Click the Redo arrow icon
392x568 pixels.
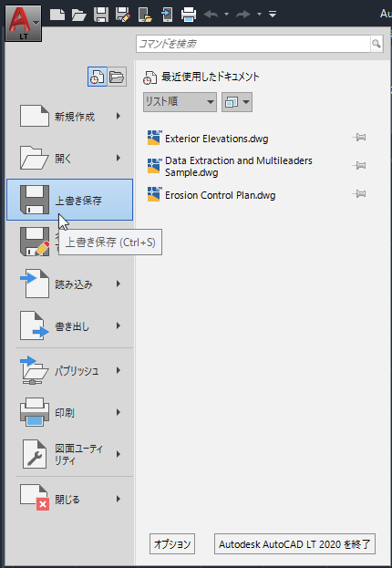point(243,15)
